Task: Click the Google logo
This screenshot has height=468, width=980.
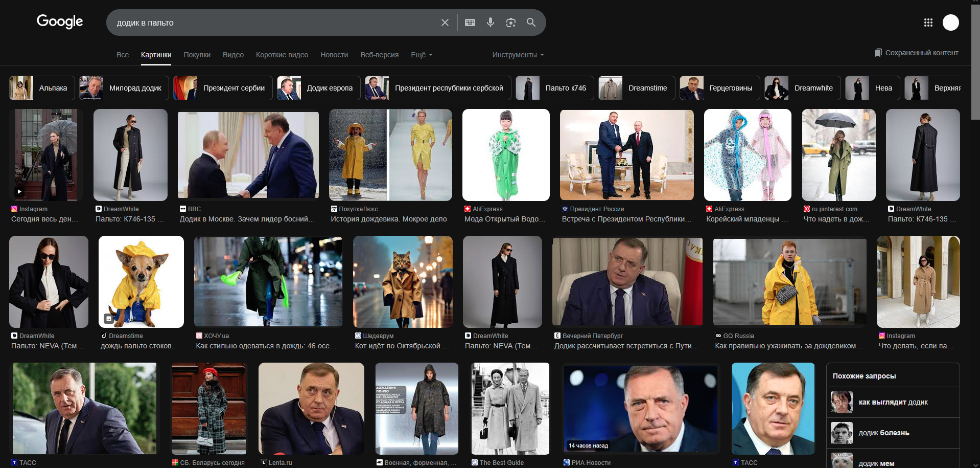Action: (x=60, y=21)
